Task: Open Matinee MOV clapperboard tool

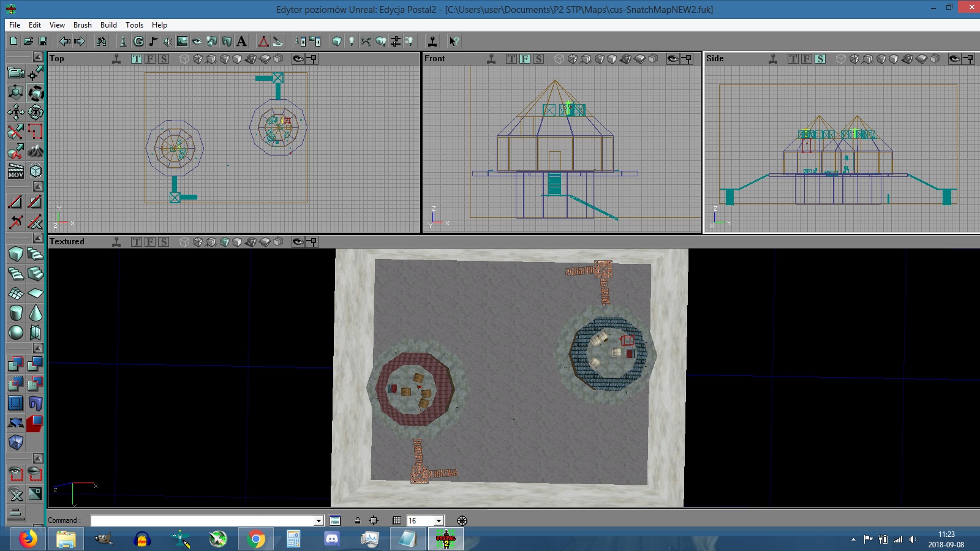Action: (x=16, y=171)
